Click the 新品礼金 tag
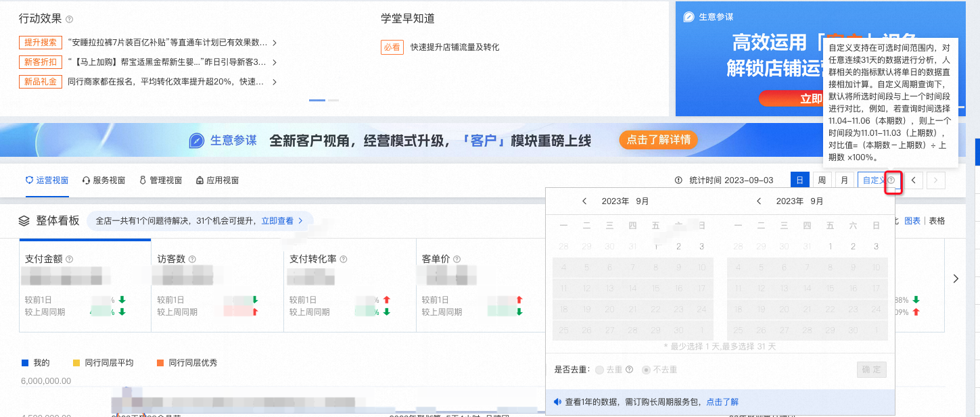980x417 pixels. [x=41, y=82]
